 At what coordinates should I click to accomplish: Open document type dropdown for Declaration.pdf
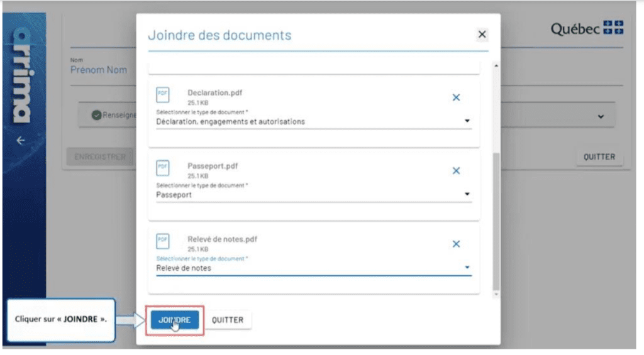313,121
